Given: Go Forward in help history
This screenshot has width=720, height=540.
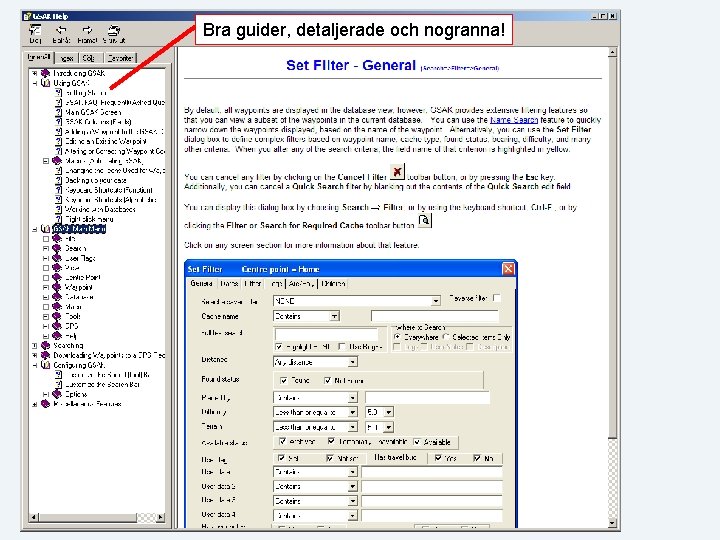Looking at the screenshot, I should point(87,34).
